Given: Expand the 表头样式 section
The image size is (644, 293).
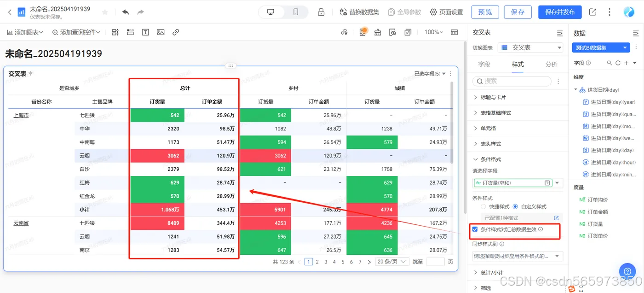Looking at the screenshot, I should [490, 144].
